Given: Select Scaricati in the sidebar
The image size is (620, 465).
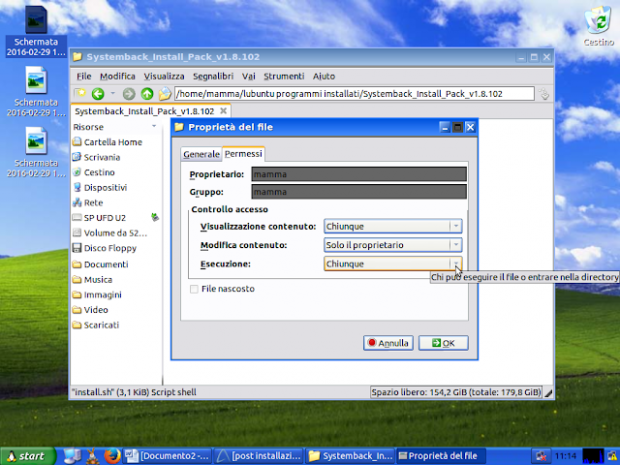Looking at the screenshot, I should click(x=101, y=325).
